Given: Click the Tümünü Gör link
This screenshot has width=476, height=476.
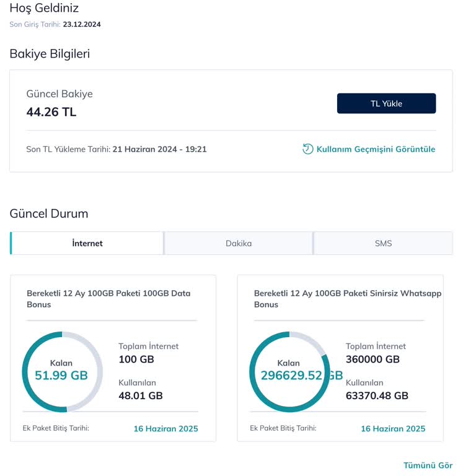Looking at the screenshot, I should [x=428, y=465].
